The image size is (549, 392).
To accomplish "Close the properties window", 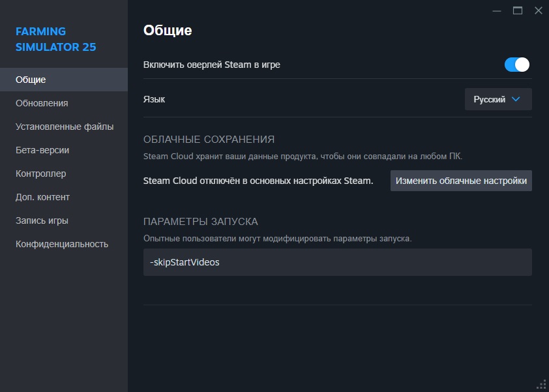I will tap(539, 11).
